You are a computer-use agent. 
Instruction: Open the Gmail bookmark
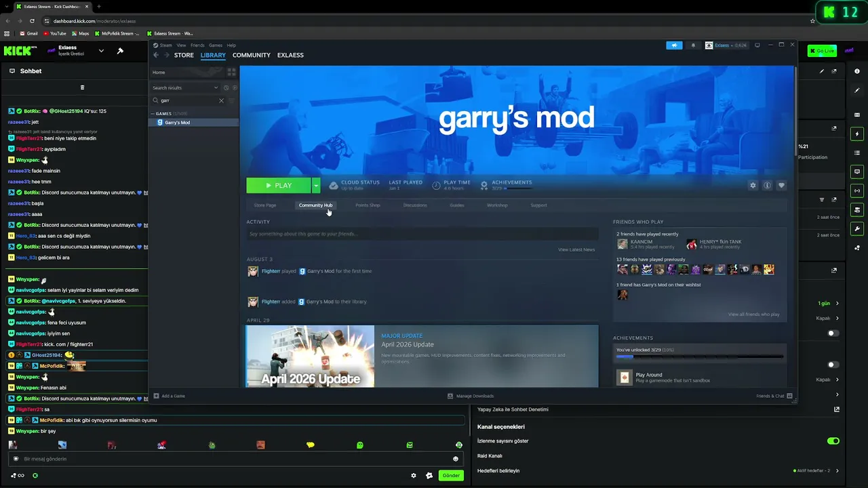[x=29, y=33]
